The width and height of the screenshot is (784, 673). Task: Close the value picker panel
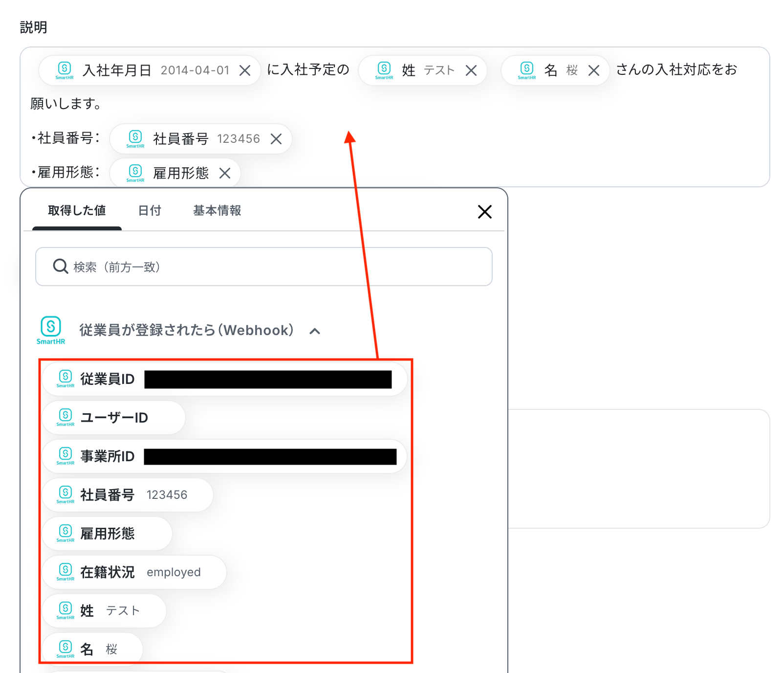coord(484,212)
